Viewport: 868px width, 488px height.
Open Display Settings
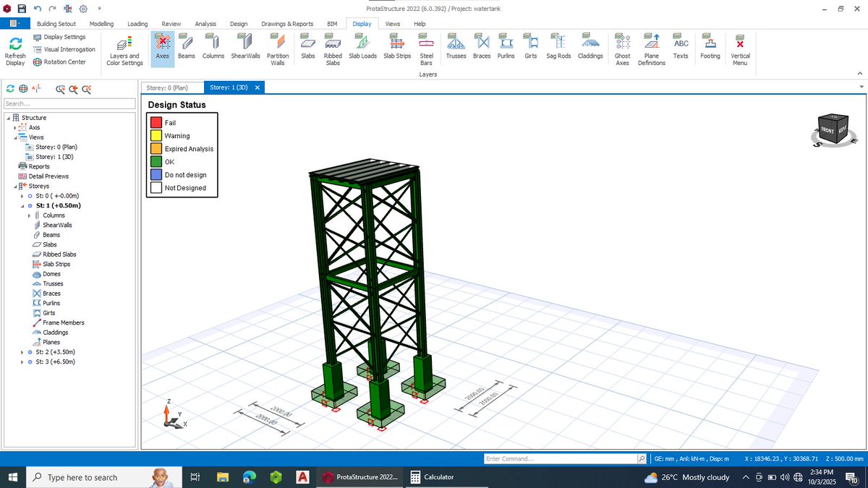(59, 37)
